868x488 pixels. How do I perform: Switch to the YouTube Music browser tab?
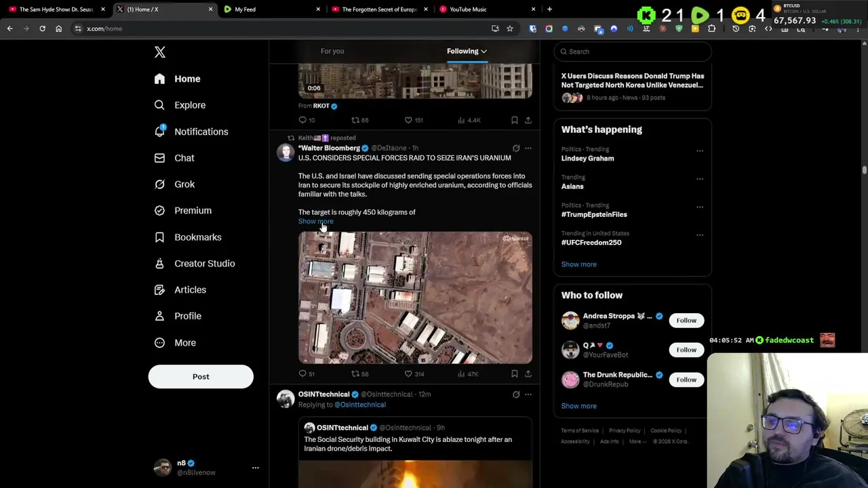(x=487, y=9)
